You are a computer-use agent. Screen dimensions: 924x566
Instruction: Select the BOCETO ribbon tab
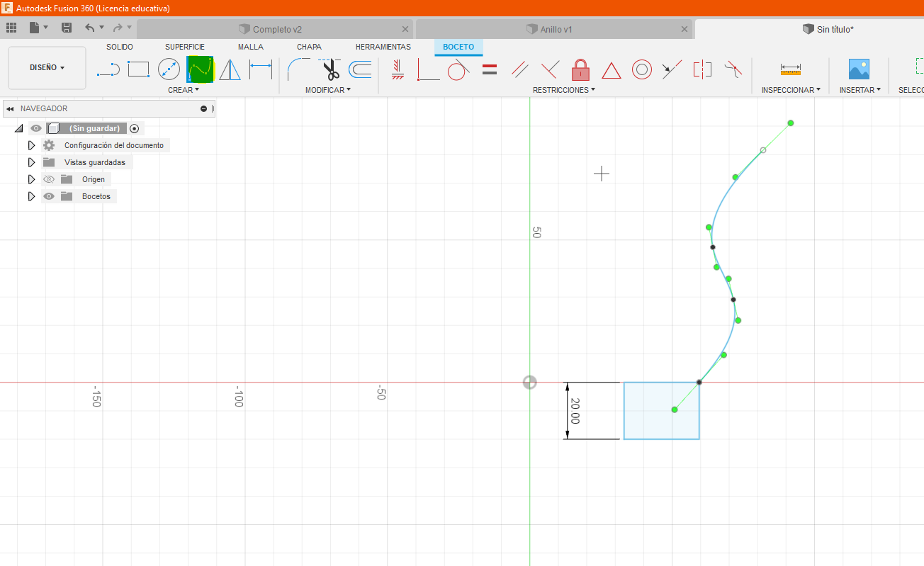pos(458,47)
